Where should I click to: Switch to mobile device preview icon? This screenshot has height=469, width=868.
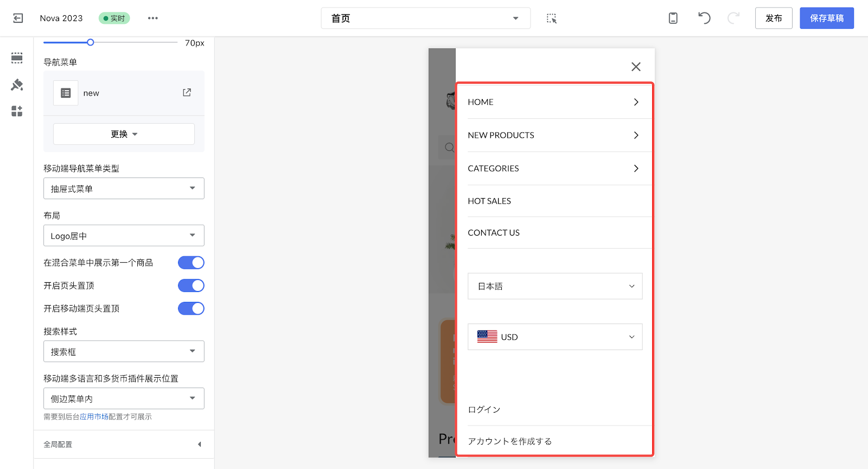[673, 18]
